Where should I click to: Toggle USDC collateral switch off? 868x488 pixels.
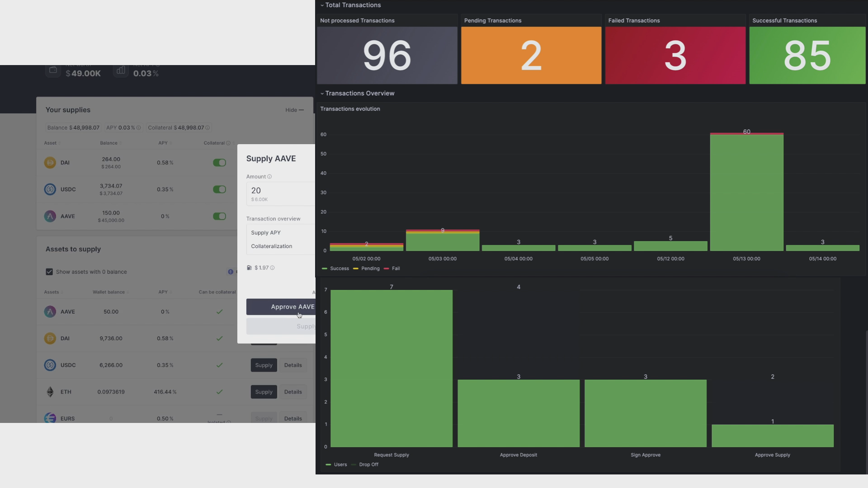point(219,189)
